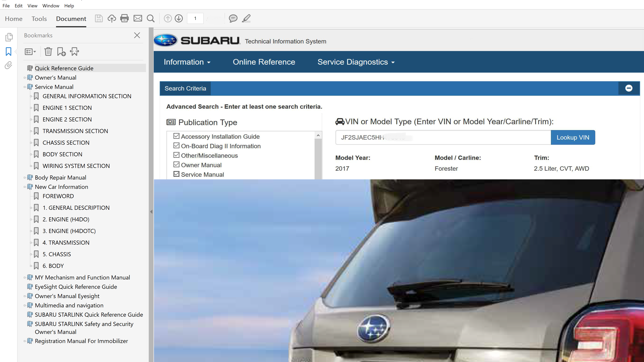Click the comment bubble icon
The width and height of the screenshot is (644, 362).
pyautogui.click(x=233, y=18)
